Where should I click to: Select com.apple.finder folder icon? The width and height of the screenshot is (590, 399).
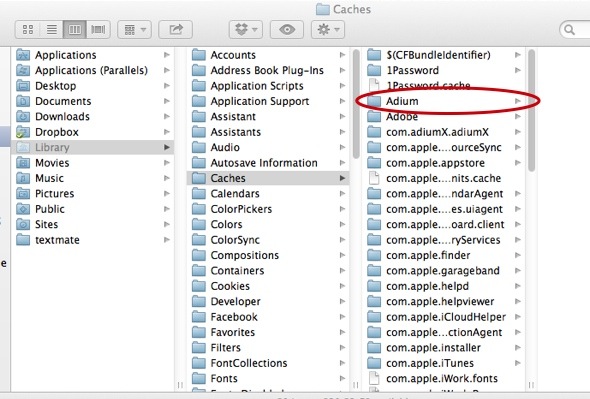(374, 256)
